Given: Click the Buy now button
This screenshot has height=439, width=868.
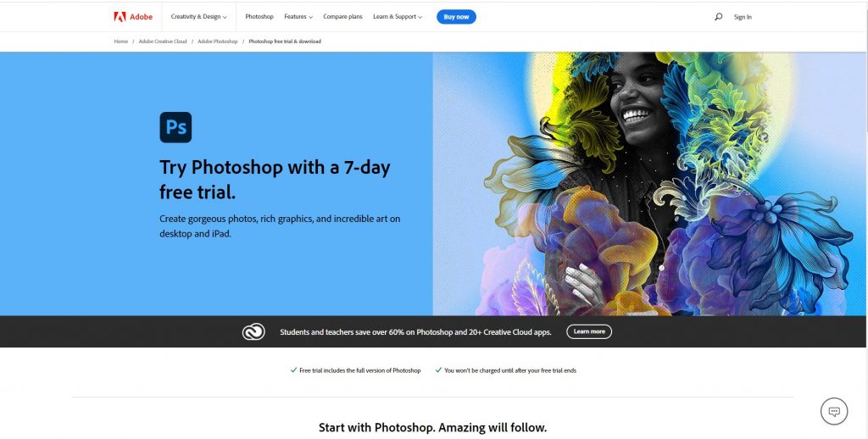Looking at the screenshot, I should click(x=456, y=17).
